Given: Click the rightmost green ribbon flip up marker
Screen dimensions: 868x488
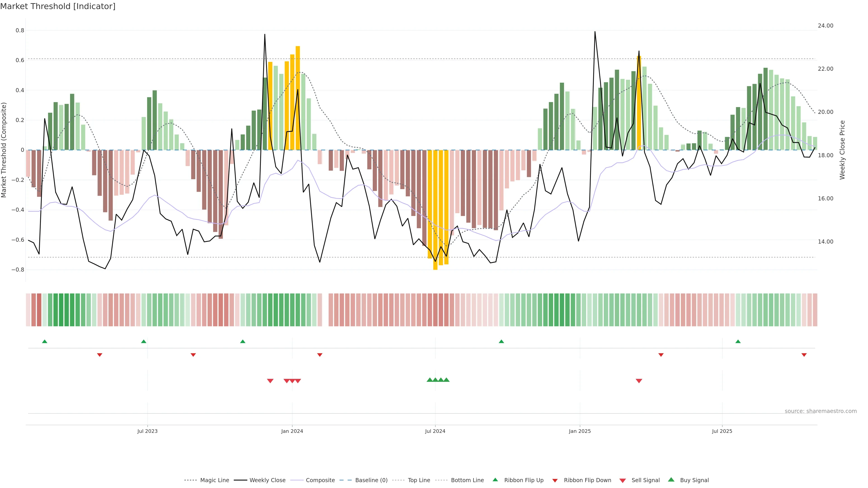Looking at the screenshot, I should pos(738,342).
